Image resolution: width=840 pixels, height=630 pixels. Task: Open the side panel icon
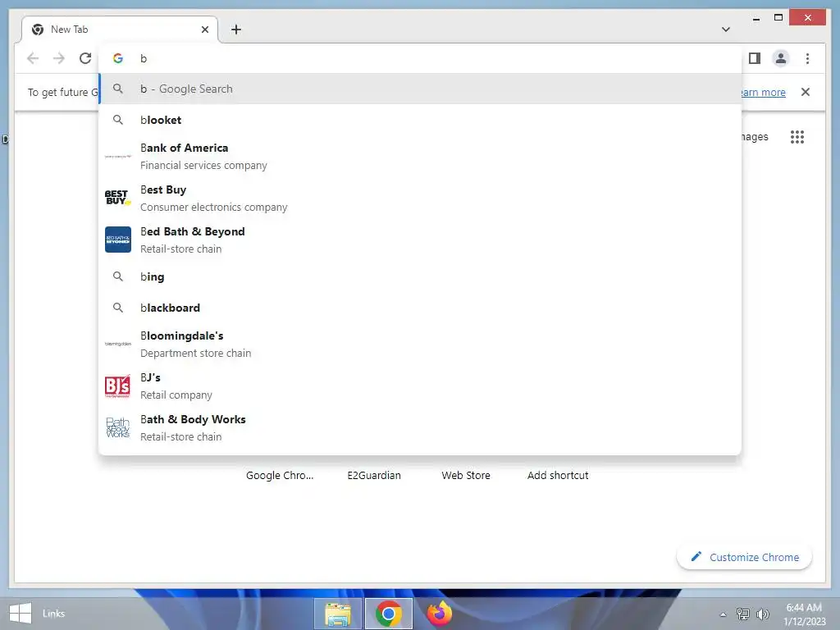(x=755, y=58)
